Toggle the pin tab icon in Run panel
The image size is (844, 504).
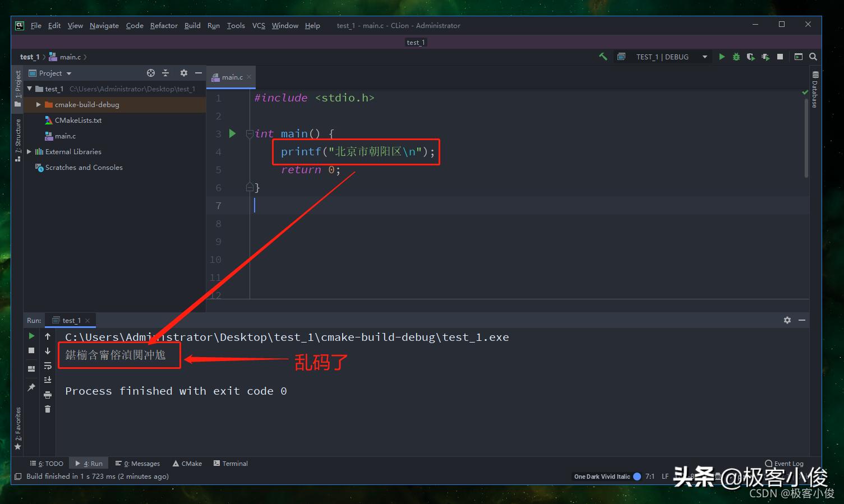pos(31,387)
